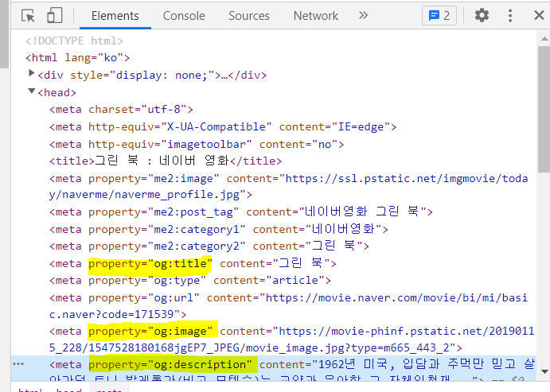The height and width of the screenshot is (392, 550).
Task: Activate the inspect element picker icon
Action: click(28, 16)
